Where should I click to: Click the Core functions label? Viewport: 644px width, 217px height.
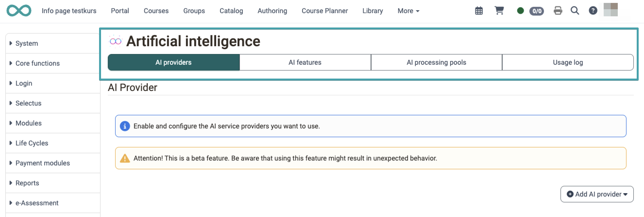pyautogui.click(x=38, y=63)
